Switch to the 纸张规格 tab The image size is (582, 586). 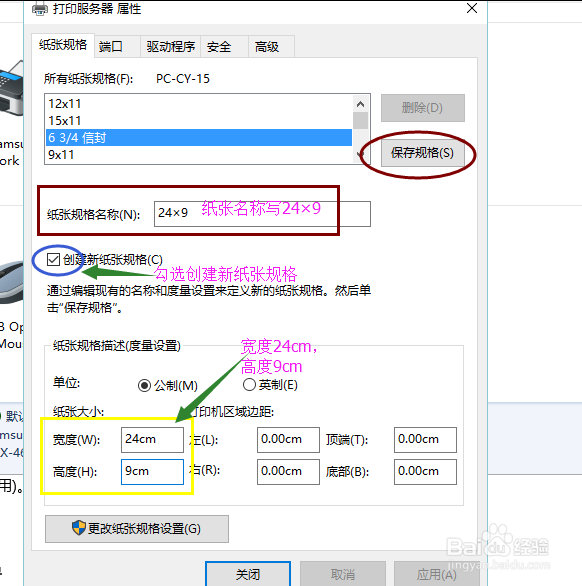tap(63, 45)
